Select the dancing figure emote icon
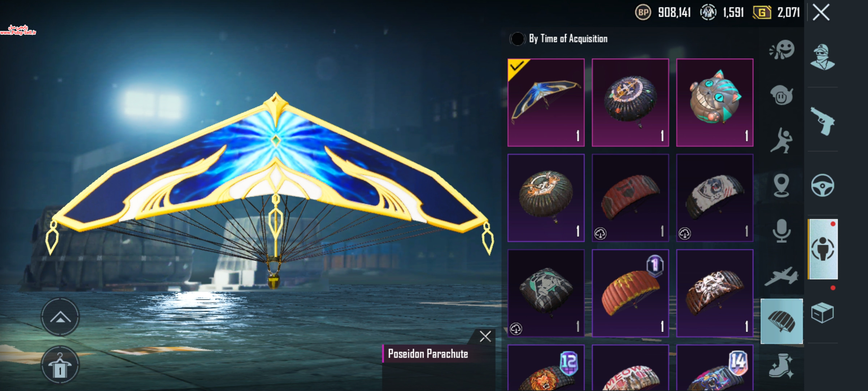The image size is (868, 391). (x=781, y=140)
